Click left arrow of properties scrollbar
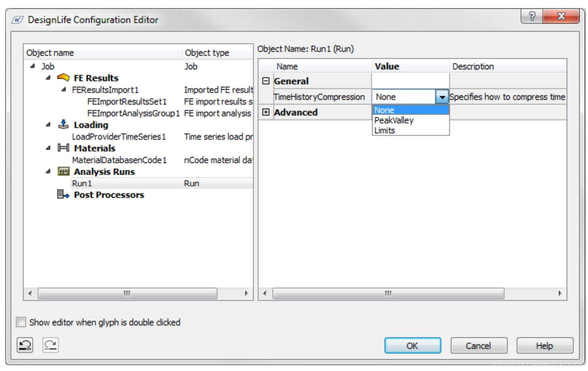588x371 pixels. click(x=265, y=294)
